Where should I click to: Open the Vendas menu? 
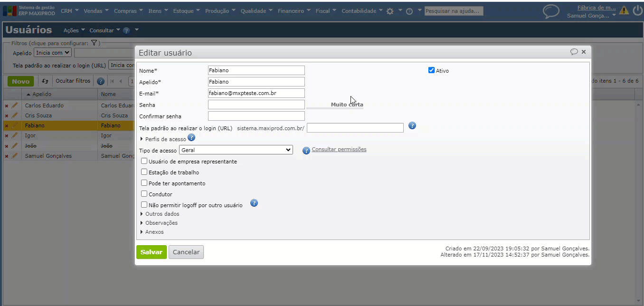coord(96,11)
